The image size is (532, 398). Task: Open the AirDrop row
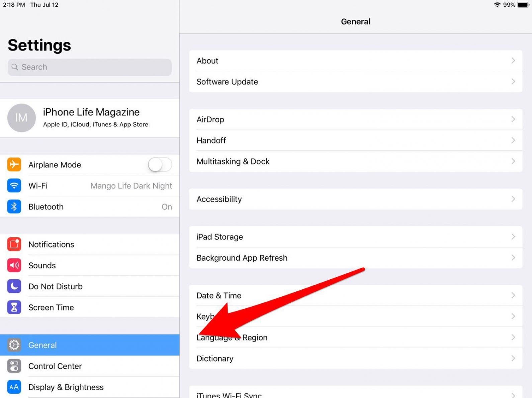coord(356,119)
